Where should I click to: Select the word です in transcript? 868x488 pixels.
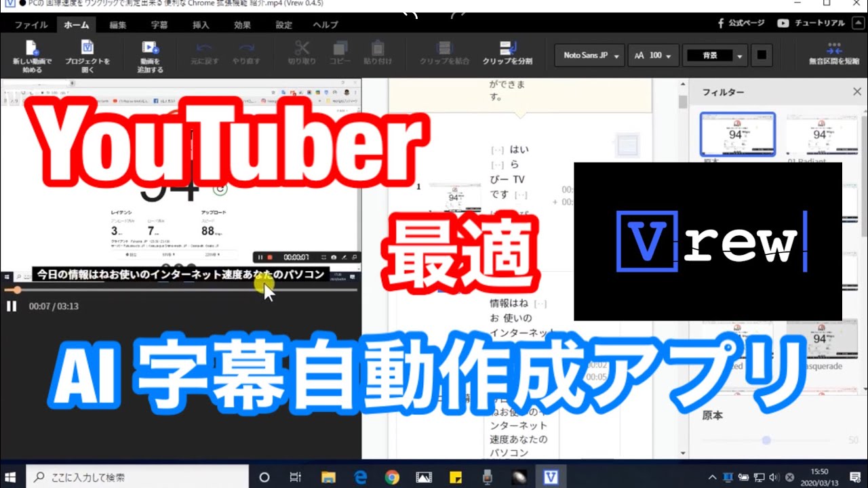(499, 195)
